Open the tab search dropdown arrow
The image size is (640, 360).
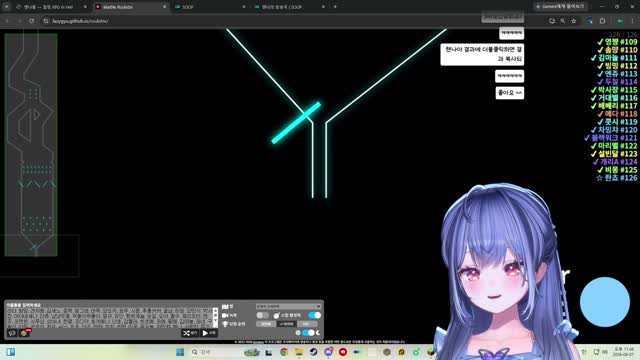pyautogui.click(x=6, y=7)
